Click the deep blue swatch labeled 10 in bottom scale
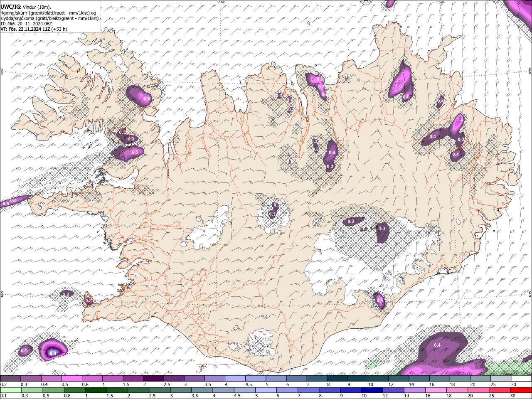Image resolution: width=532 pixels, height=399 pixels. click(371, 390)
